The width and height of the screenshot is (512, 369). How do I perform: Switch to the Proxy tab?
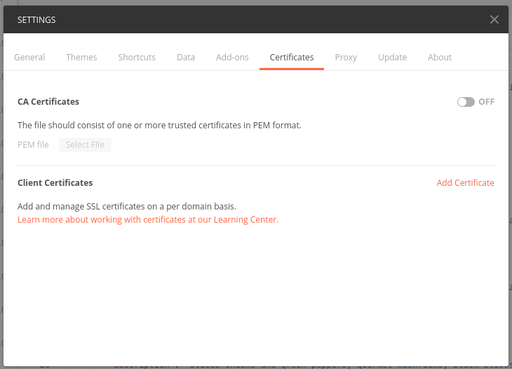[346, 57]
